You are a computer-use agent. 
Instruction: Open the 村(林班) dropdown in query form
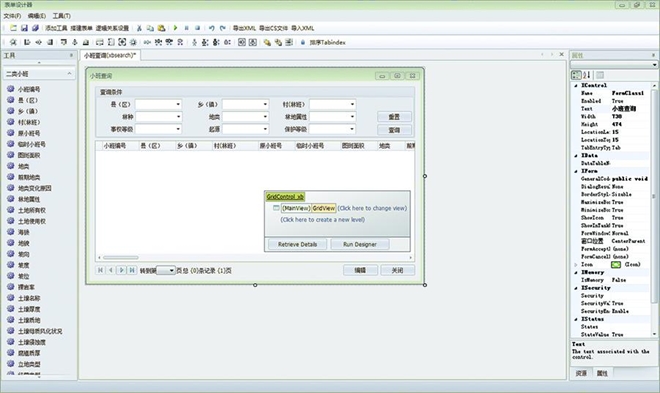pyautogui.click(x=352, y=104)
